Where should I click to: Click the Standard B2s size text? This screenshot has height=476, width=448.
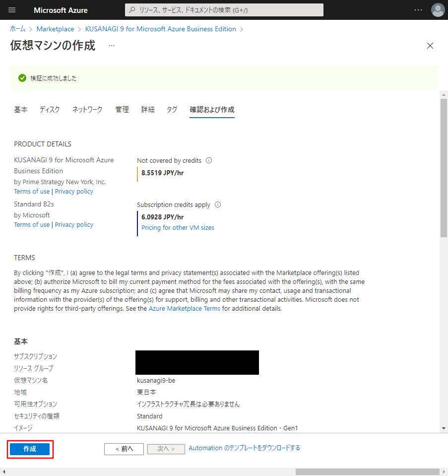pyautogui.click(x=34, y=204)
